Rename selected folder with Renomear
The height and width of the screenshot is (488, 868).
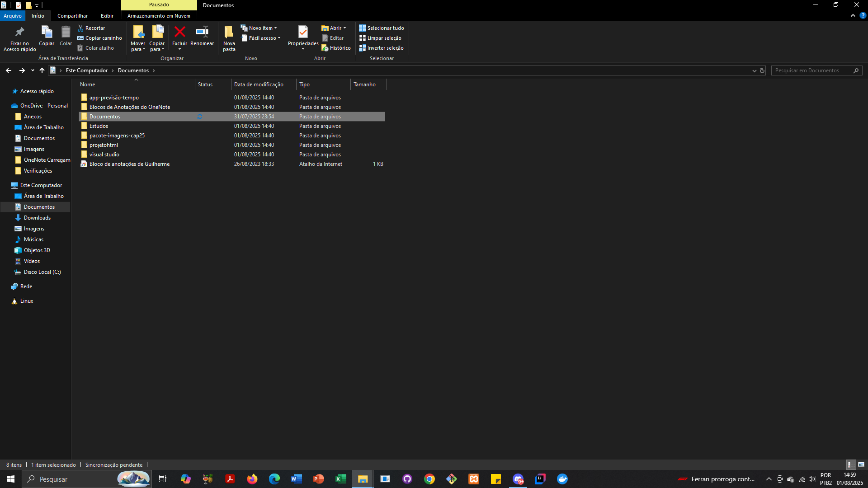(202, 36)
